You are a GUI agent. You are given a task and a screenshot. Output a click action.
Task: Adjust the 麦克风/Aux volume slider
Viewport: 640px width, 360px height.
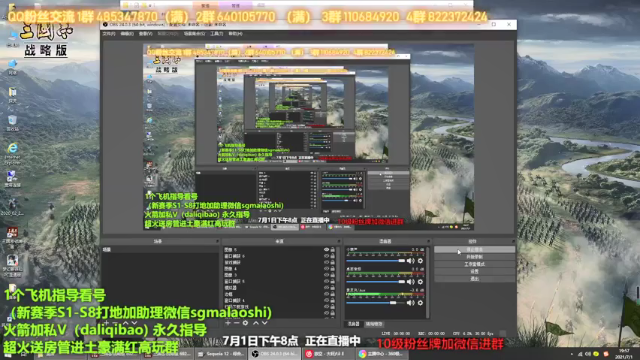tap(376, 303)
